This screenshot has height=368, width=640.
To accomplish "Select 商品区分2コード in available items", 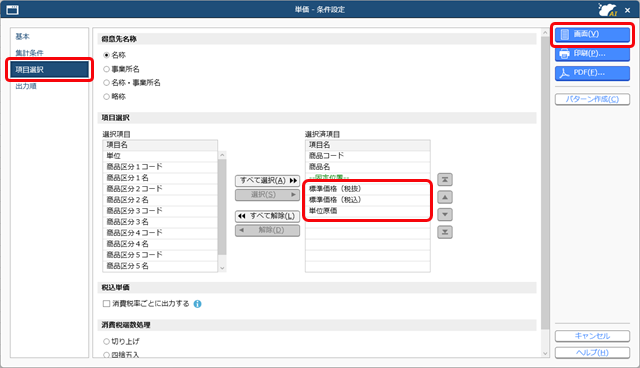I will pos(160,189).
